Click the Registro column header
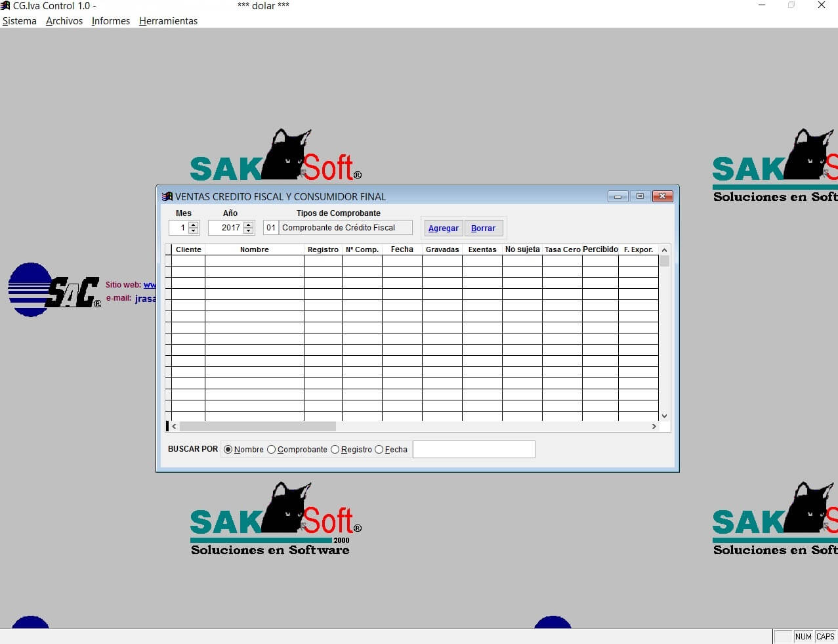 coord(323,249)
